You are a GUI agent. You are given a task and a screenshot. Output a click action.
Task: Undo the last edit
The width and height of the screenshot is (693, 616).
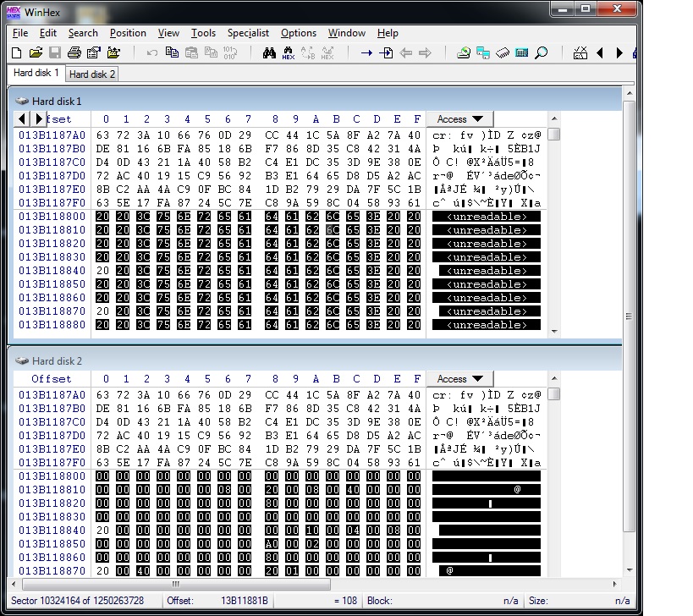pyautogui.click(x=152, y=52)
